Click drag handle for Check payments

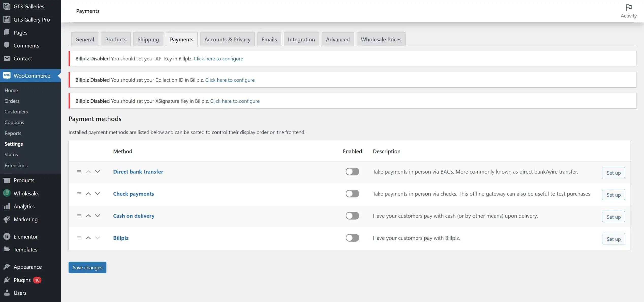pos(79,194)
